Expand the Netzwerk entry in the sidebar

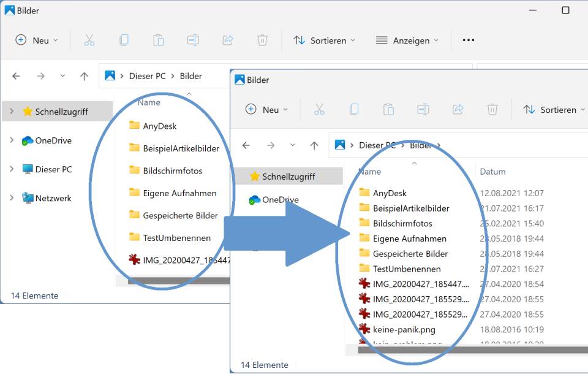point(11,197)
